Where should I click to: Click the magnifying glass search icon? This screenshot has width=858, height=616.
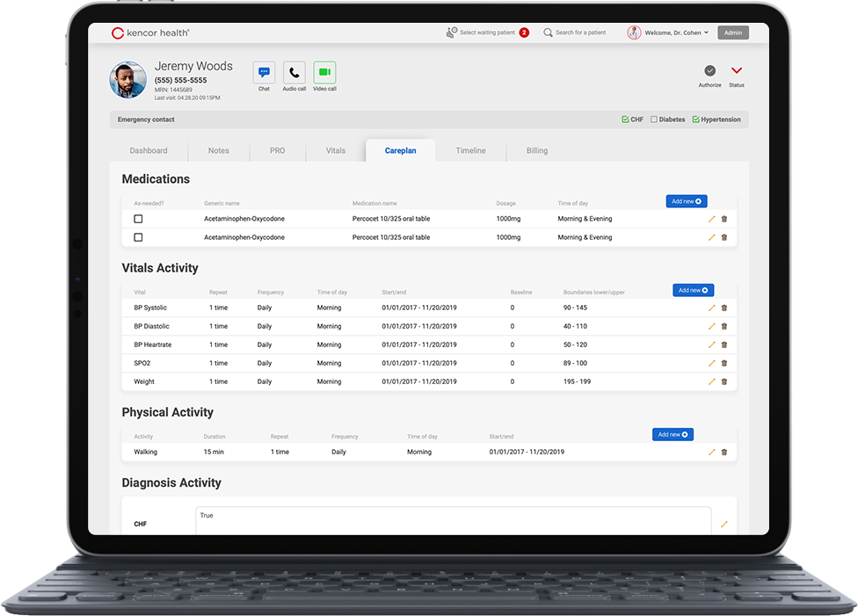point(548,33)
